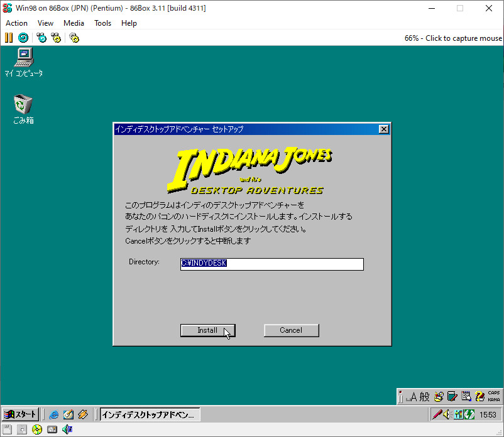The width and height of the screenshot is (504, 437).
Task: Click the hard disk status bar icon
Action: pyautogui.click(x=52, y=429)
